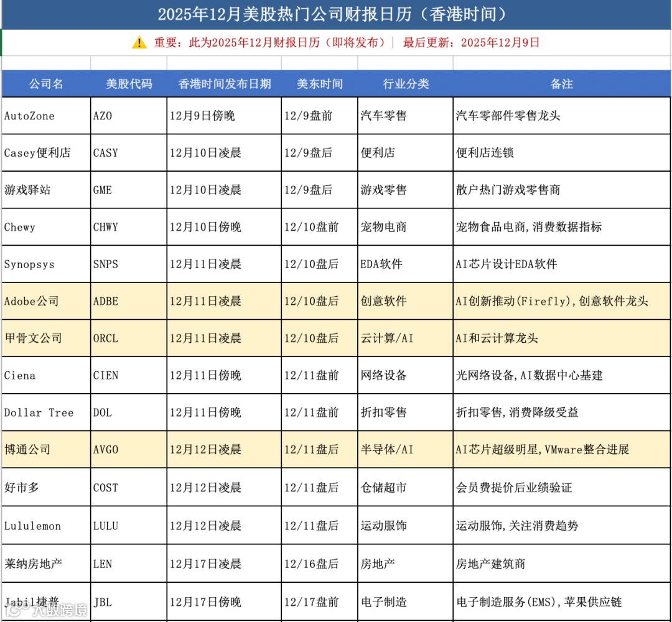Screen dimensions: 672x622
Task: Select the 'ORCL' ticker cell
Action: pos(129,338)
